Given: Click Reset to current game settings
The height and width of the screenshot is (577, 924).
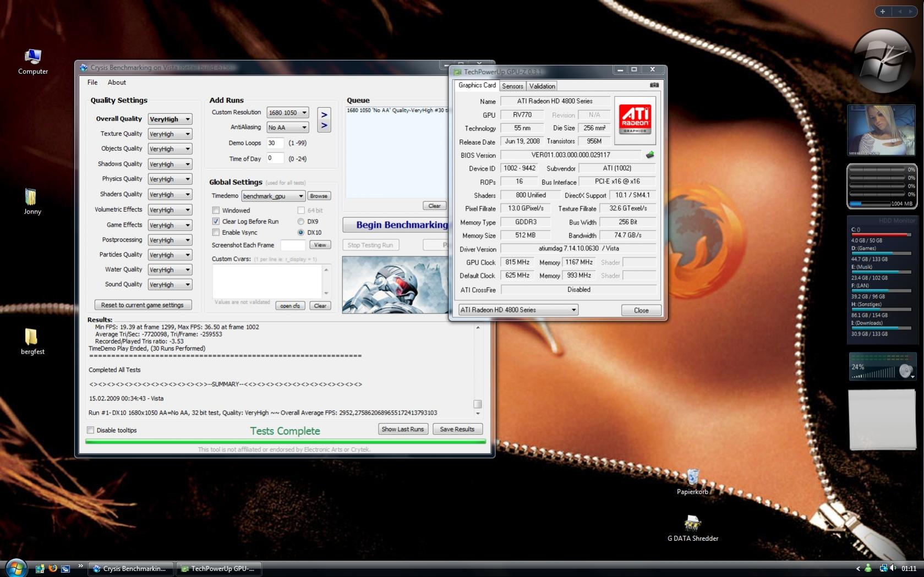Looking at the screenshot, I should [143, 305].
